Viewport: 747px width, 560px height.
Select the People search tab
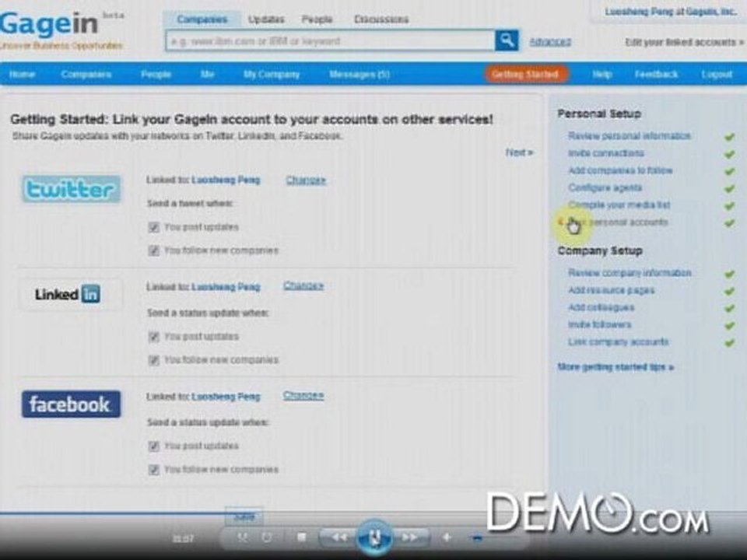click(x=317, y=19)
